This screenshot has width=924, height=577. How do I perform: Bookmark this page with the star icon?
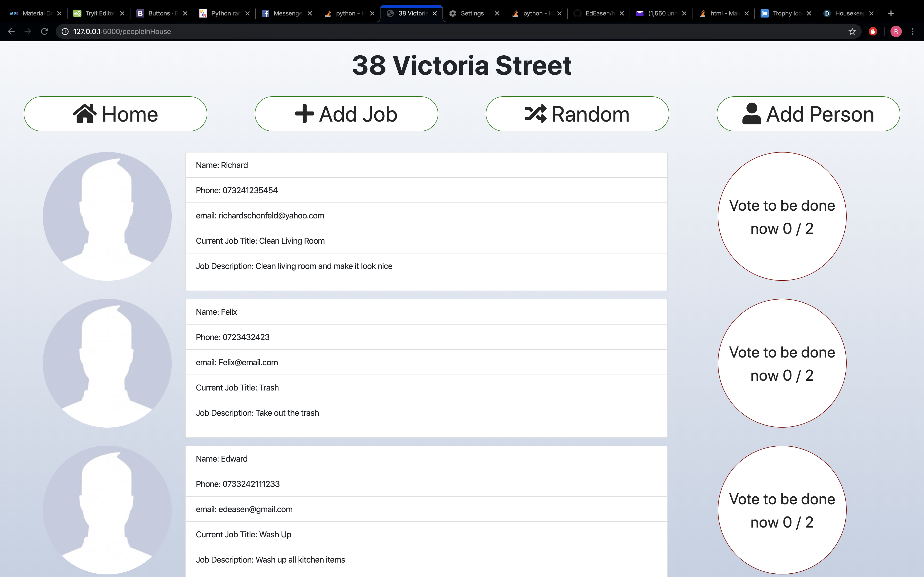852,32
